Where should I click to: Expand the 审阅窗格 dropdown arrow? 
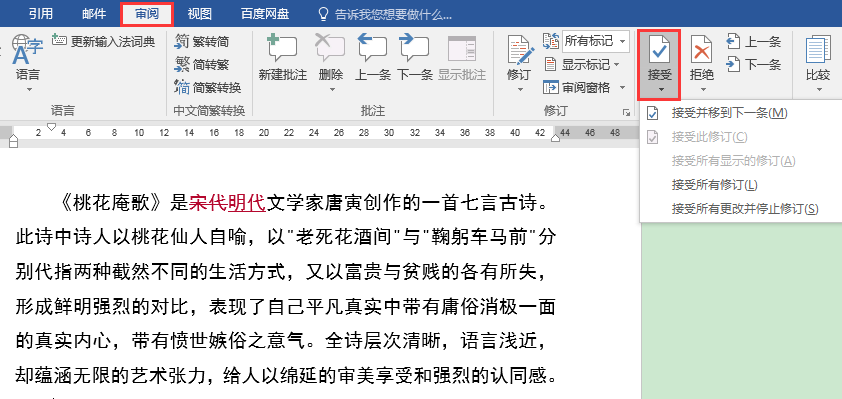point(622,88)
